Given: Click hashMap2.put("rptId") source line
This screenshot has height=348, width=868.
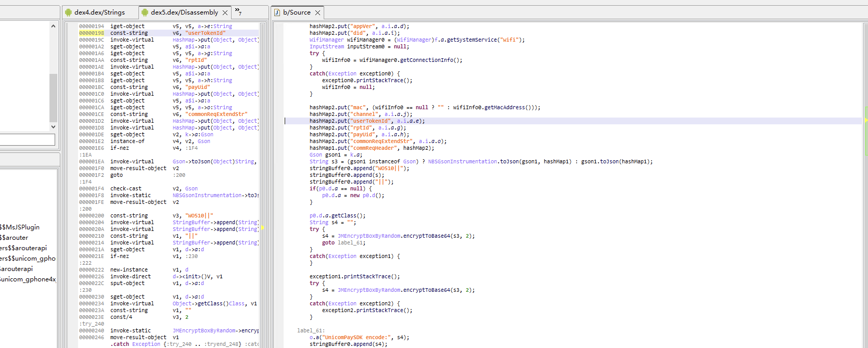Looking at the screenshot, I should (358, 127).
